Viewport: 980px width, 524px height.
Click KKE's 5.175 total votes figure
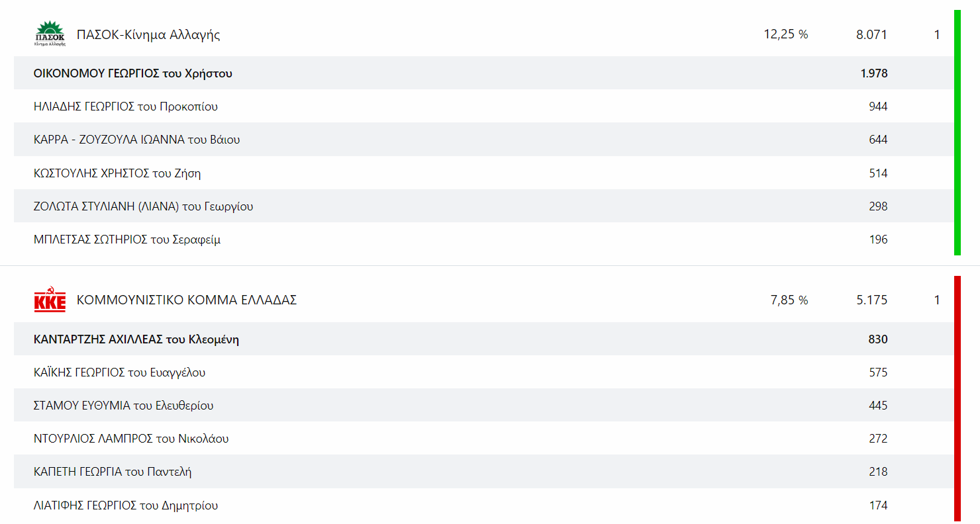coord(871,300)
